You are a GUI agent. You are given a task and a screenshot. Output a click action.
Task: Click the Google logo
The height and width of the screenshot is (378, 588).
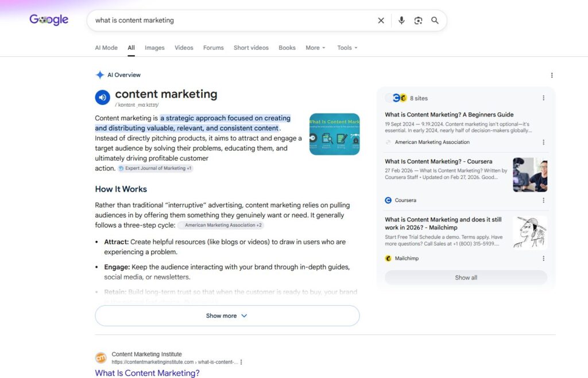[49, 20]
